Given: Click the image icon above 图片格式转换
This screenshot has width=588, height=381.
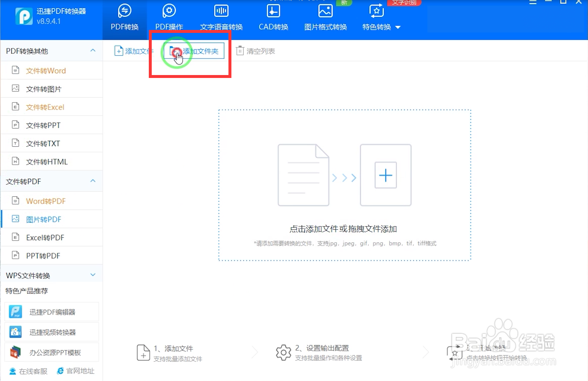Looking at the screenshot, I should pos(325,11).
